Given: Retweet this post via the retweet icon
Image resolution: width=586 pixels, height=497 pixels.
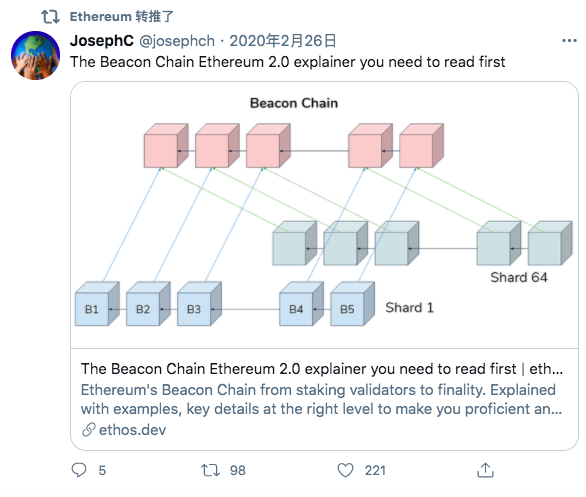Looking at the screenshot, I should 210,470.
